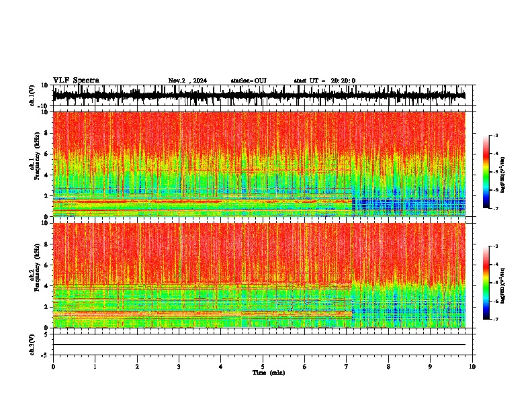Click time axis tick label 8

(x=388, y=367)
